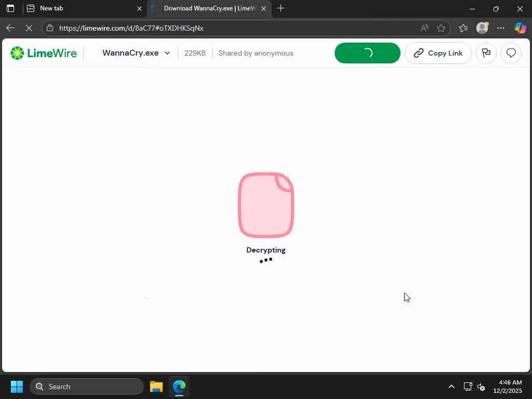Screen dimensions: 532x399
Task: Minimize the Edge browser window
Action: tap(472, 9)
